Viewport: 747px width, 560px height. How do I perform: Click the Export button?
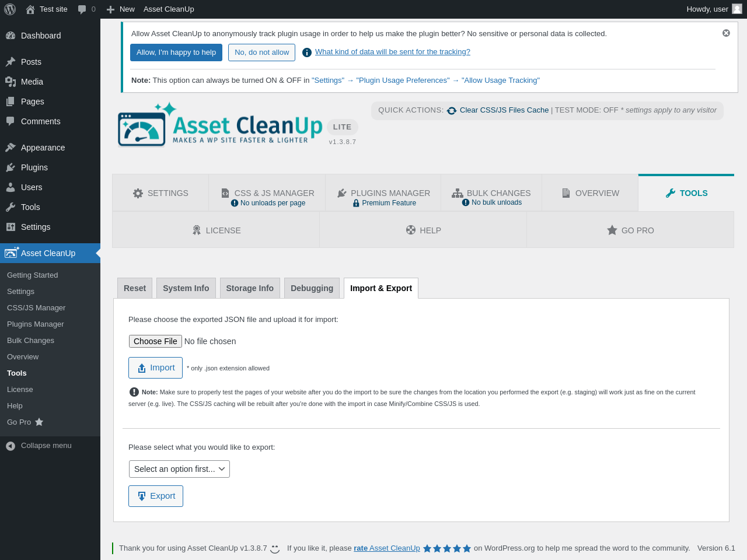[x=156, y=496]
